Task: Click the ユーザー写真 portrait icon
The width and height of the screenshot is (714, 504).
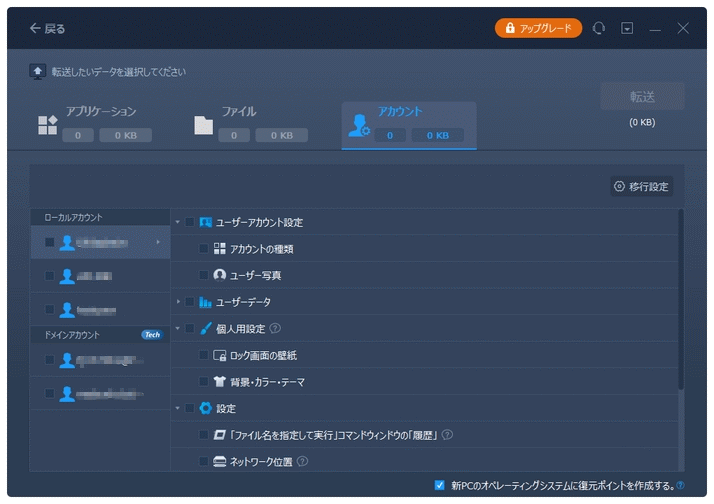Action: [220, 275]
